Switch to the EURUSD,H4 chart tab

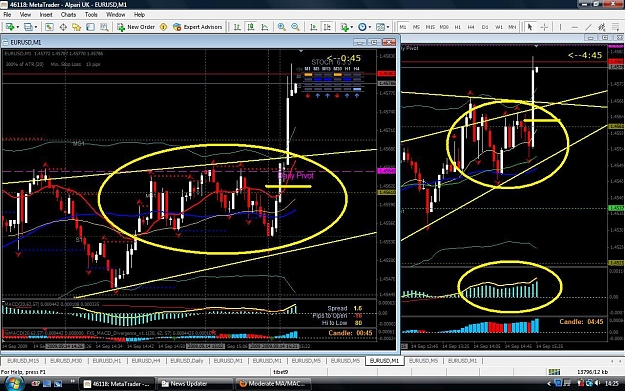point(146,361)
